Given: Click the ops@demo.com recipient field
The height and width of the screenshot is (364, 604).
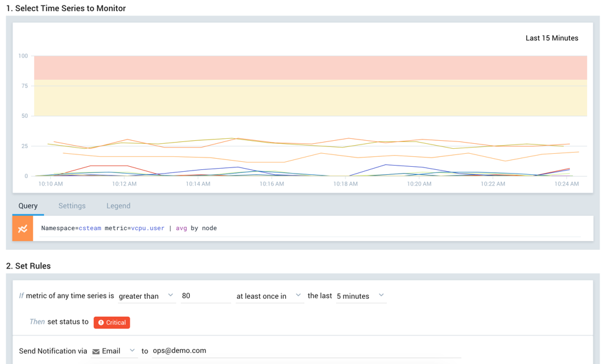Looking at the screenshot, I should point(306,351).
